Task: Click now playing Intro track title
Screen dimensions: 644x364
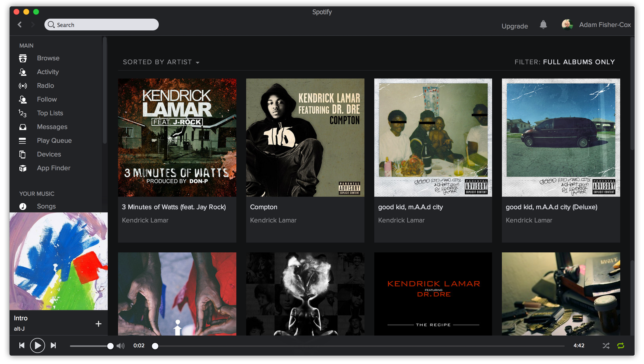Action: (x=21, y=318)
